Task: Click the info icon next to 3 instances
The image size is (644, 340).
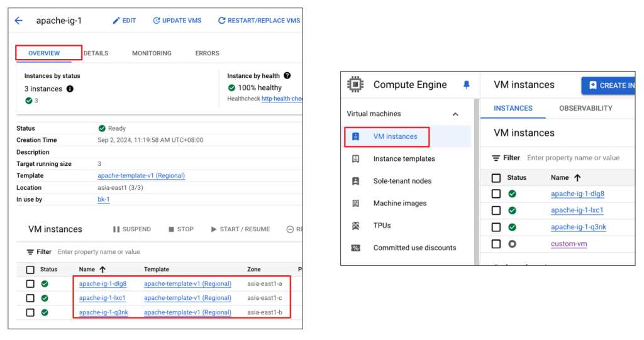Action: tap(70, 89)
